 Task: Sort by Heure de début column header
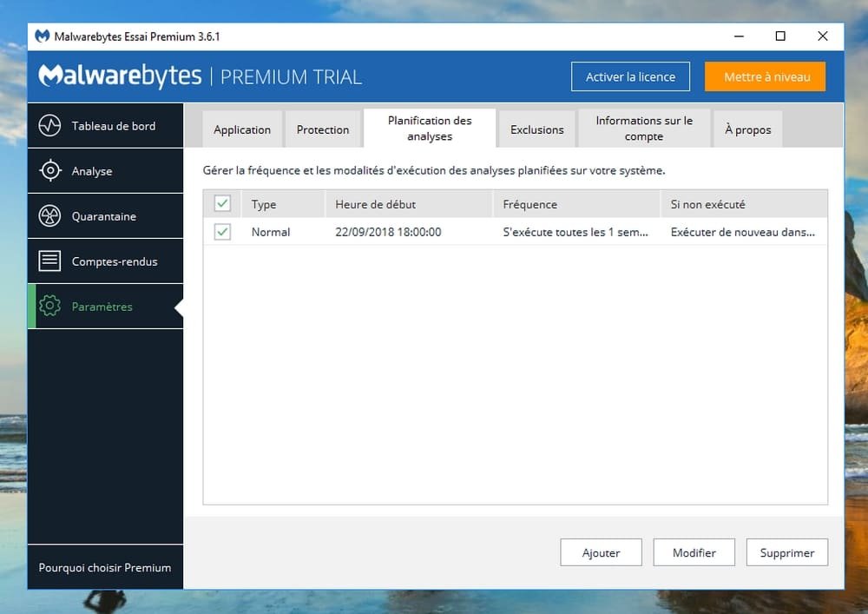409,204
